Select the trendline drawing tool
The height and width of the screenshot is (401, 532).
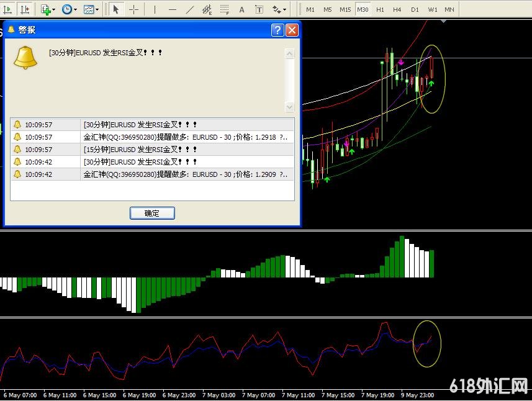(189, 9)
